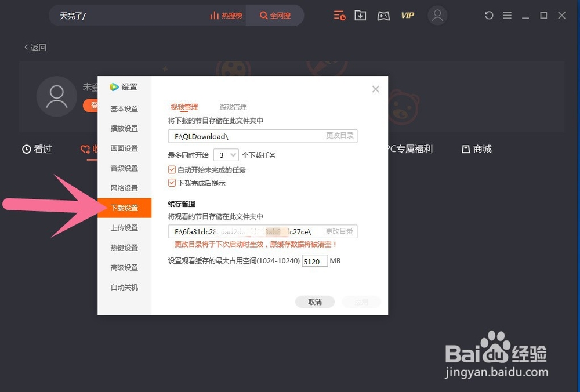Switch to the 游戏管理 tab
The height and width of the screenshot is (392, 580).
click(x=232, y=107)
